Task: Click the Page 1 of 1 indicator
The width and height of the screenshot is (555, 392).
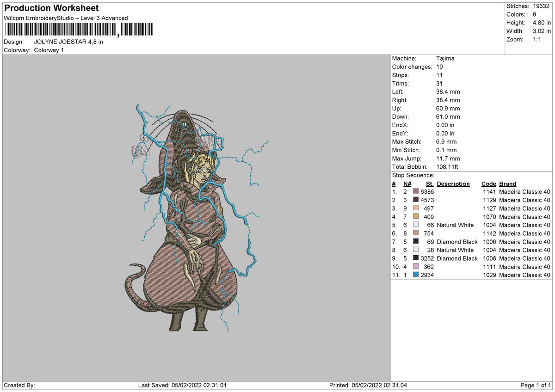Action: 536,385
